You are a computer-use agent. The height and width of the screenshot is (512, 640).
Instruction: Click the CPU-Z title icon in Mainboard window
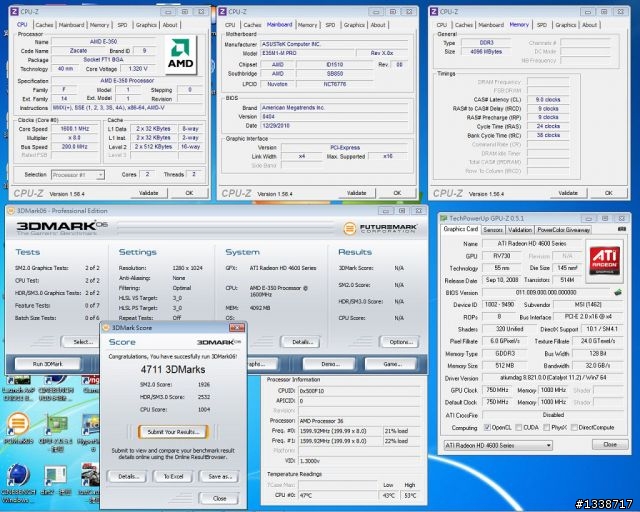222,11
